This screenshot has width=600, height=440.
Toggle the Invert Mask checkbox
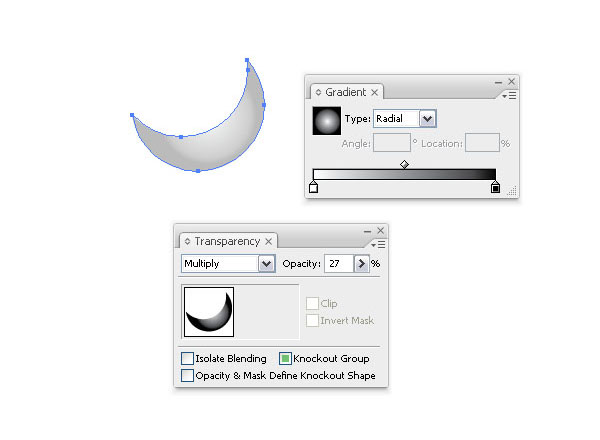click(312, 320)
